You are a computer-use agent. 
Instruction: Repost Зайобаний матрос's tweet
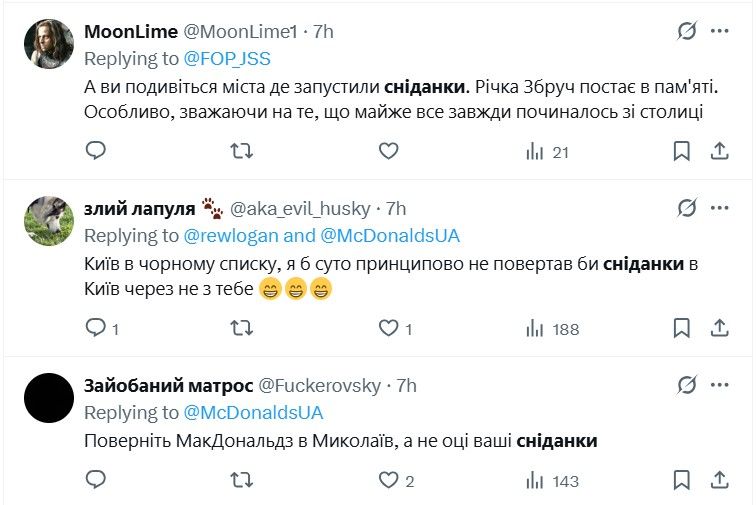click(241, 481)
